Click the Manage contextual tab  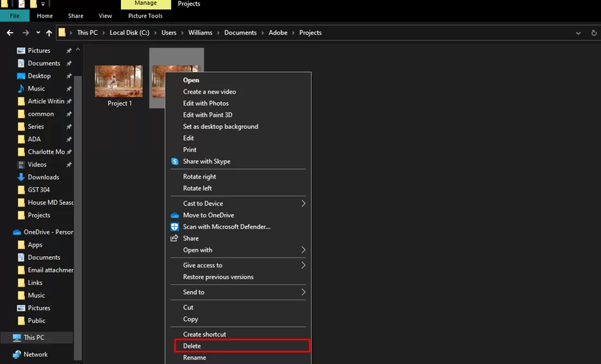(146, 3)
